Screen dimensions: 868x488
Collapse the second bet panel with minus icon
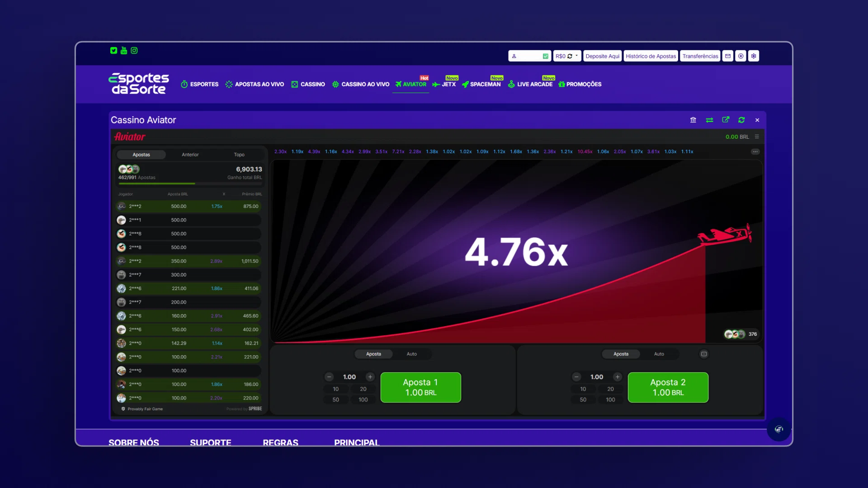pos(704,354)
